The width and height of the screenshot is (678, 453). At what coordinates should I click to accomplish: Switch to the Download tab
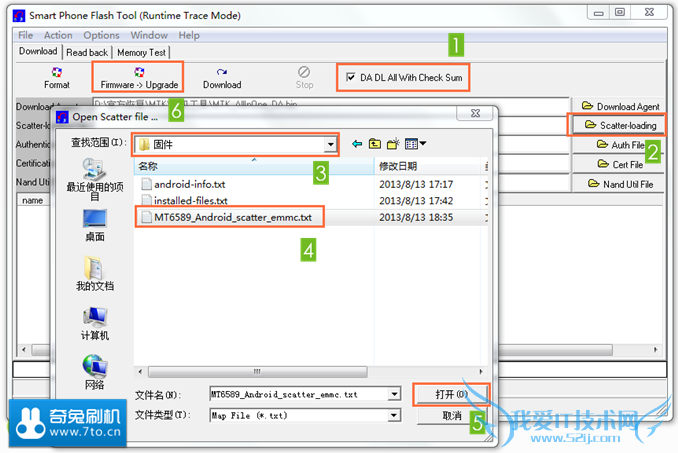38,51
